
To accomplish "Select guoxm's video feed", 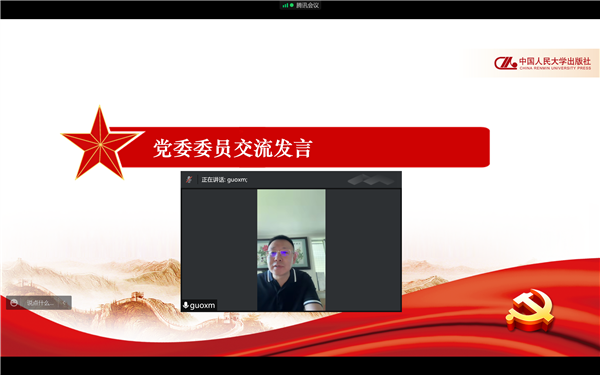I will click(291, 250).
